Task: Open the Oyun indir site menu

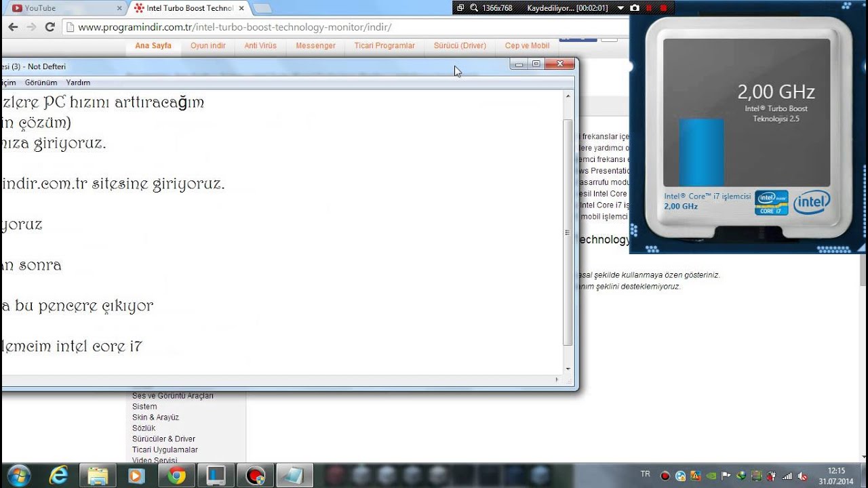Action: click(x=208, y=46)
